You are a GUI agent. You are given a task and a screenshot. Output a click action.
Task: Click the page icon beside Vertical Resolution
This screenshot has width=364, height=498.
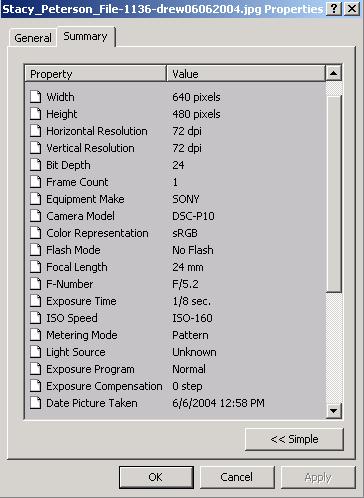click(x=36, y=148)
